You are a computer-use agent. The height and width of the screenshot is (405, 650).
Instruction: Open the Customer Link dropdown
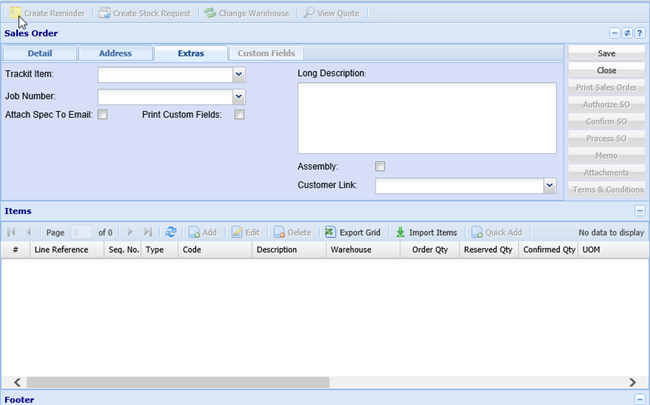549,185
